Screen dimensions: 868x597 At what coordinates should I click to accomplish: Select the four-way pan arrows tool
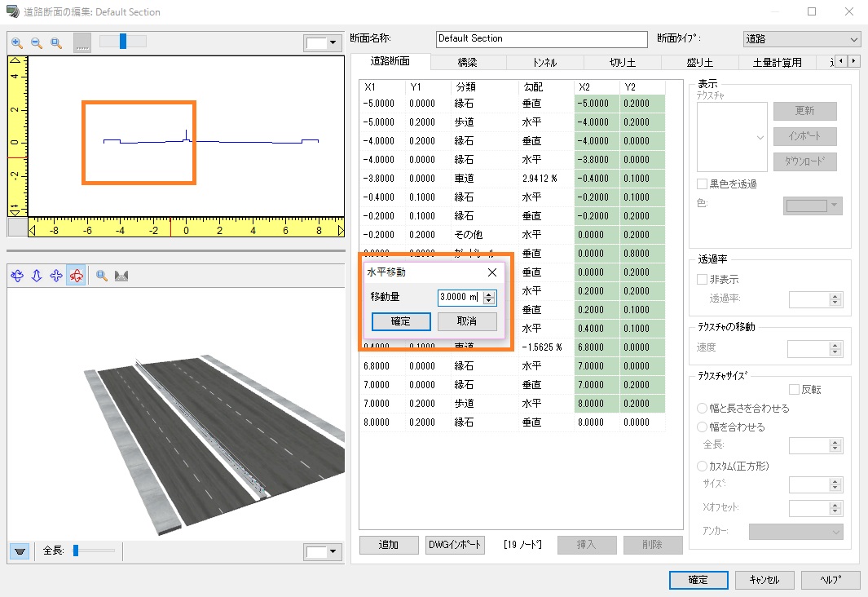[x=56, y=276]
